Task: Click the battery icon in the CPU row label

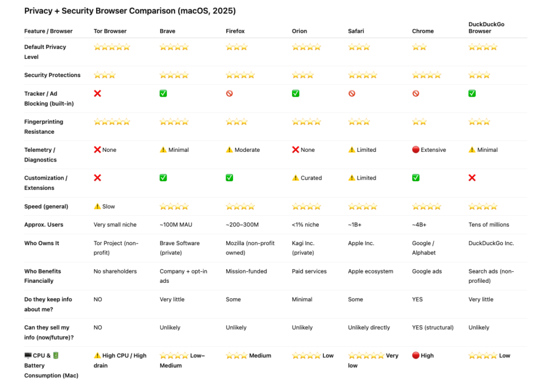Action: (56, 356)
